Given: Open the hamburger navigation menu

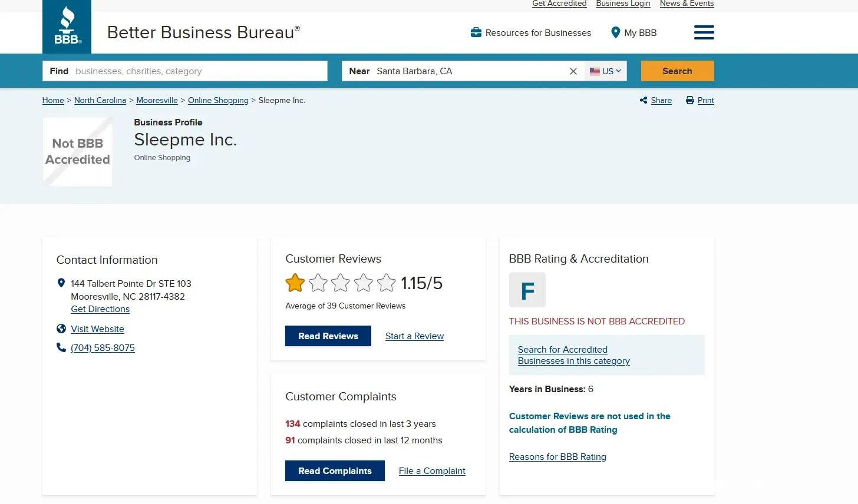Looking at the screenshot, I should tap(704, 32).
